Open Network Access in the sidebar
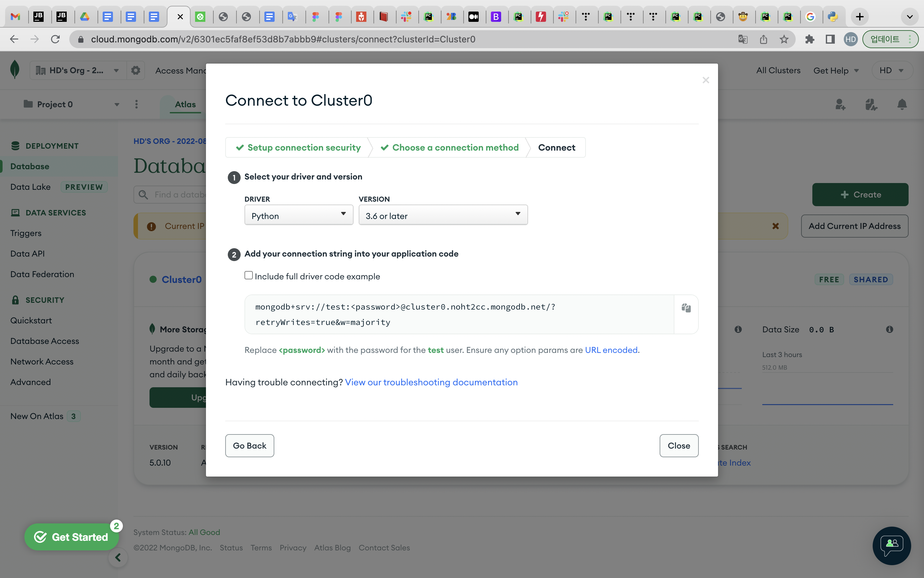 pyautogui.click(x=42, y=362)
